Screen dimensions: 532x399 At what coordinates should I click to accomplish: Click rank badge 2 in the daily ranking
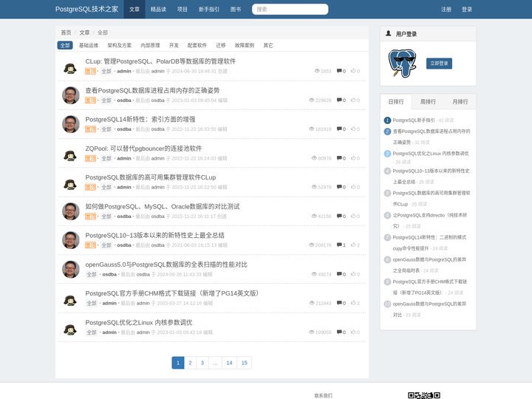point(387,132)
